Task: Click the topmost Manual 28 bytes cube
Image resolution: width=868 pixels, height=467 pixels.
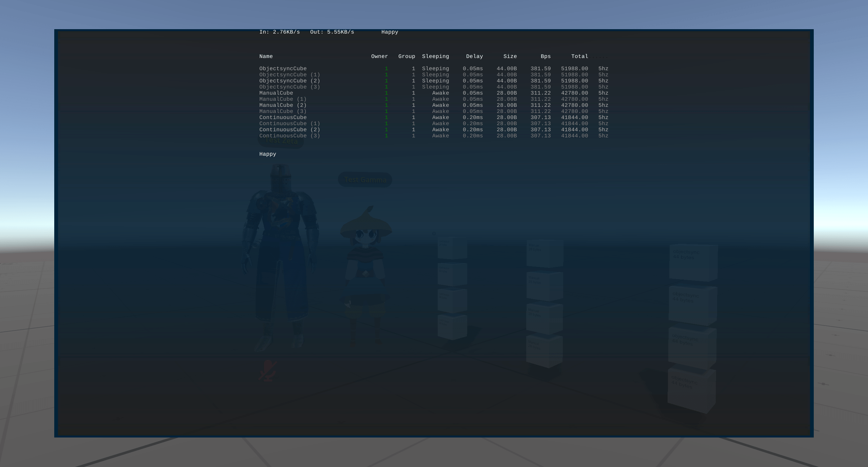Action: (545, 253)
